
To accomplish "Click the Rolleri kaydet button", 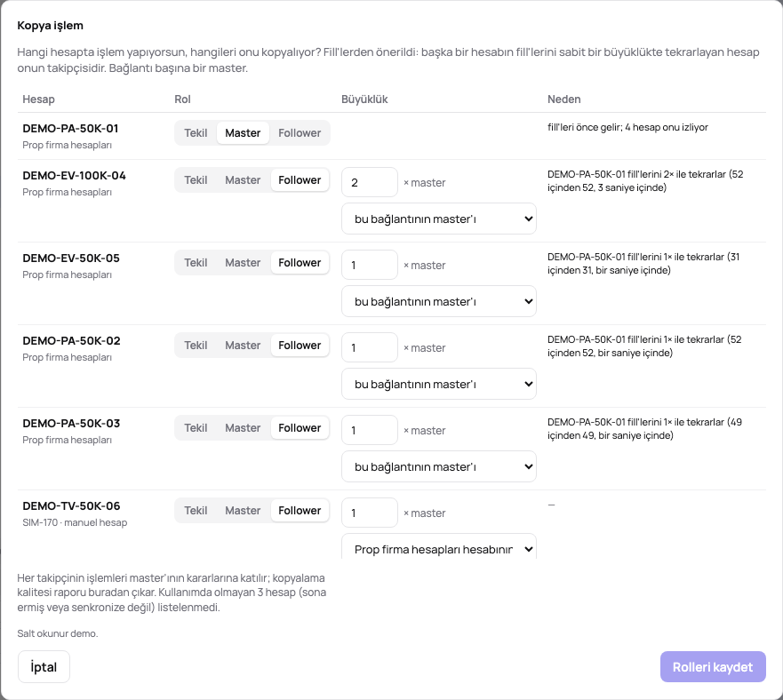I will pos(713,666).
